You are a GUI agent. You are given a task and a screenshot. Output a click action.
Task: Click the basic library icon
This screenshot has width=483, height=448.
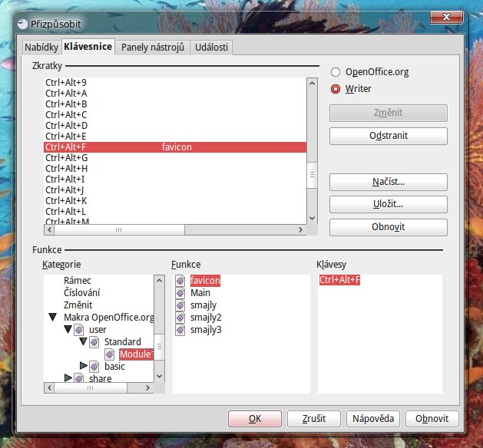pyautogui.click(x=94, y=366)
